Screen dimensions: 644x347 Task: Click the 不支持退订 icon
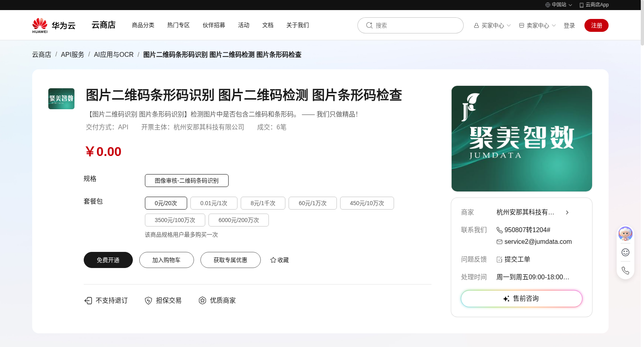coord(88,301)
